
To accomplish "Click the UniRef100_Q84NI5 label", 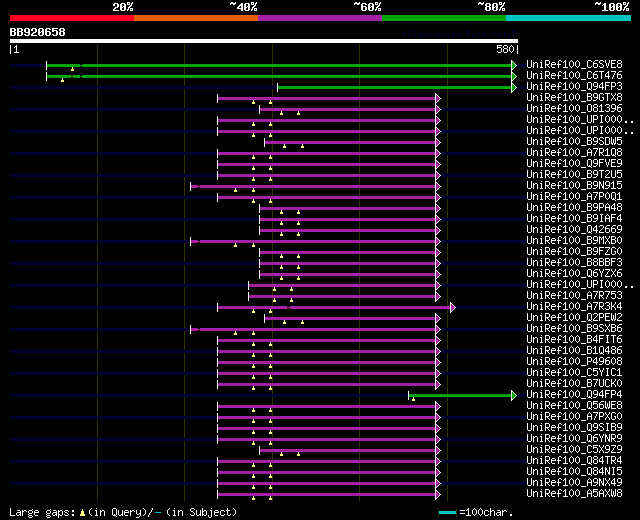I will 574,472.
